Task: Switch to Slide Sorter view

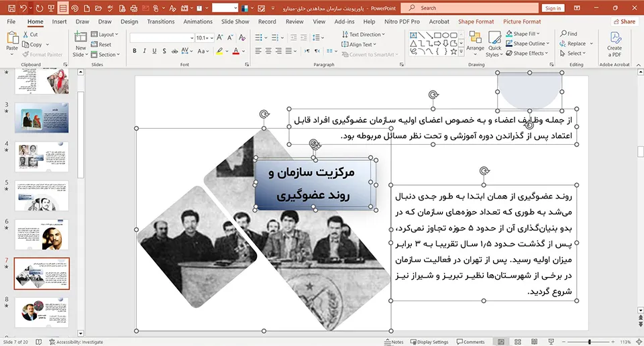Action: [x=517, y=342]
